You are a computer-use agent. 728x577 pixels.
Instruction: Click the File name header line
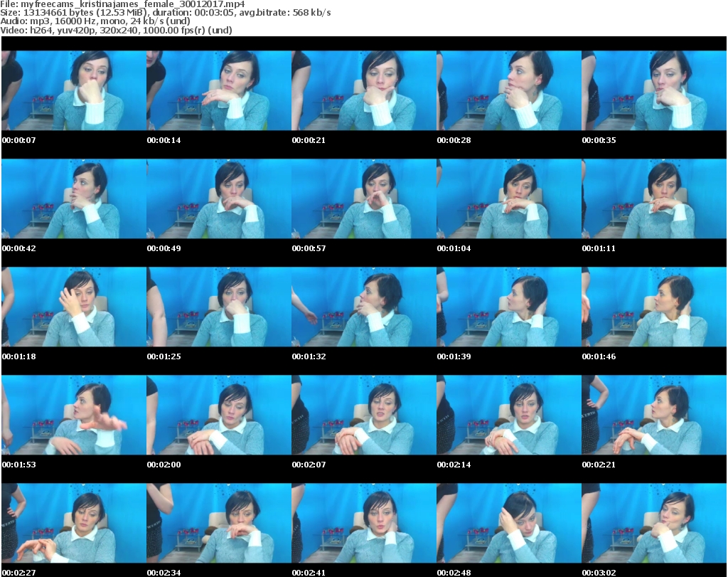(x=122, y=4)
